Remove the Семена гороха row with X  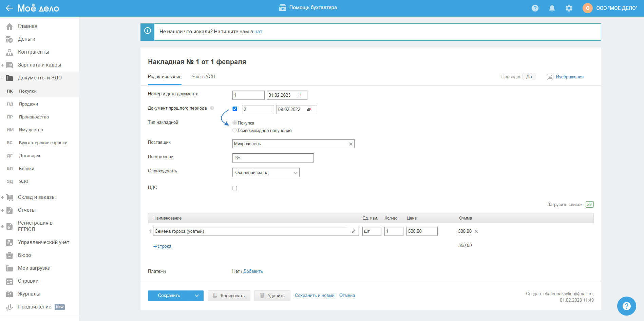pos(476,231)
